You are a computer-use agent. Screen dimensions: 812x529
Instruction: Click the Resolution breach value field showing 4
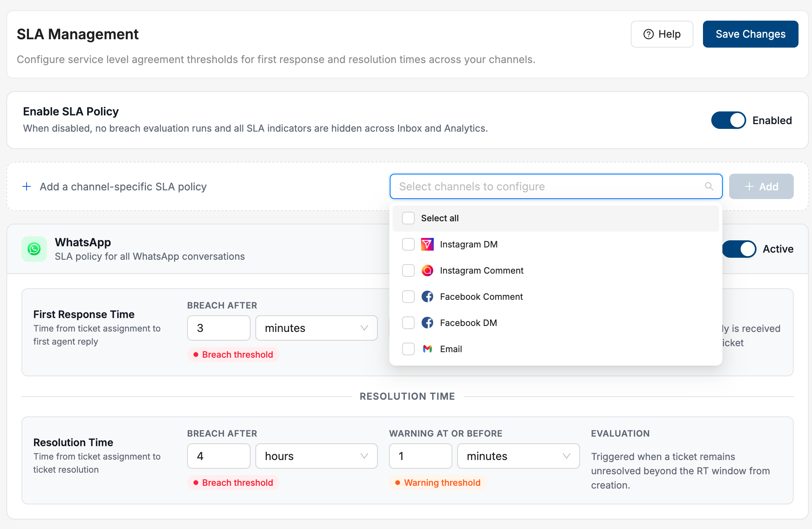click(x=219, y=456)
